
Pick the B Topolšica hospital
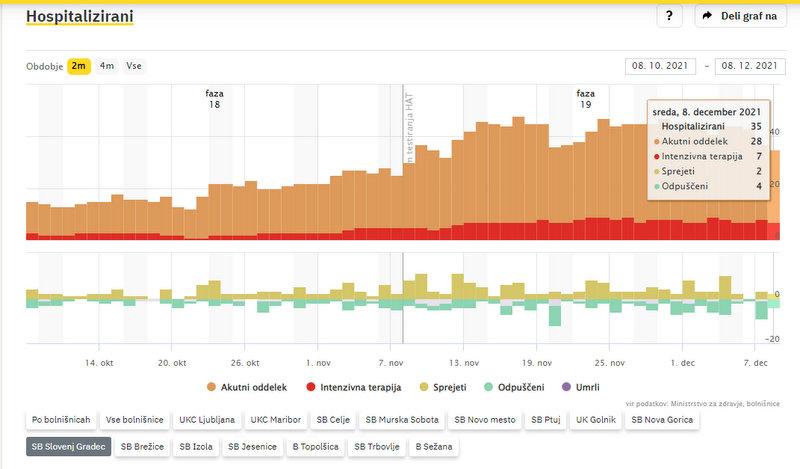pyautogui.click(x=315, y=447)
